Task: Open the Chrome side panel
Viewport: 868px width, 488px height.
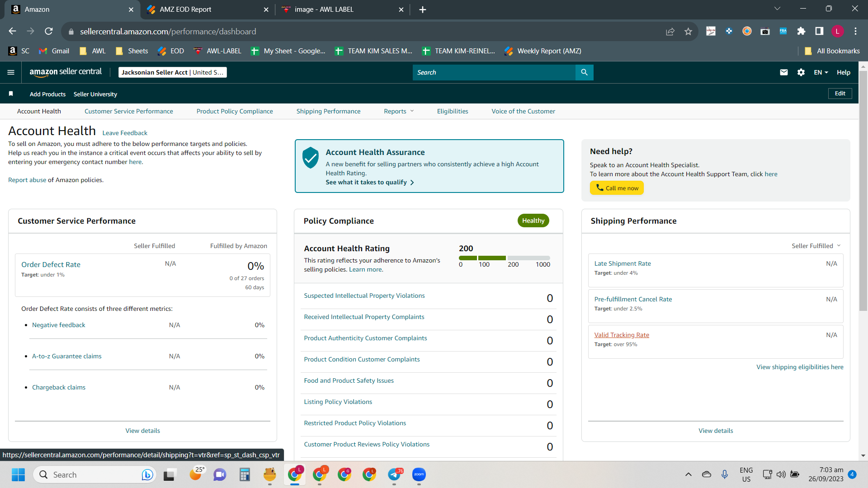Action: coord(819,31)
